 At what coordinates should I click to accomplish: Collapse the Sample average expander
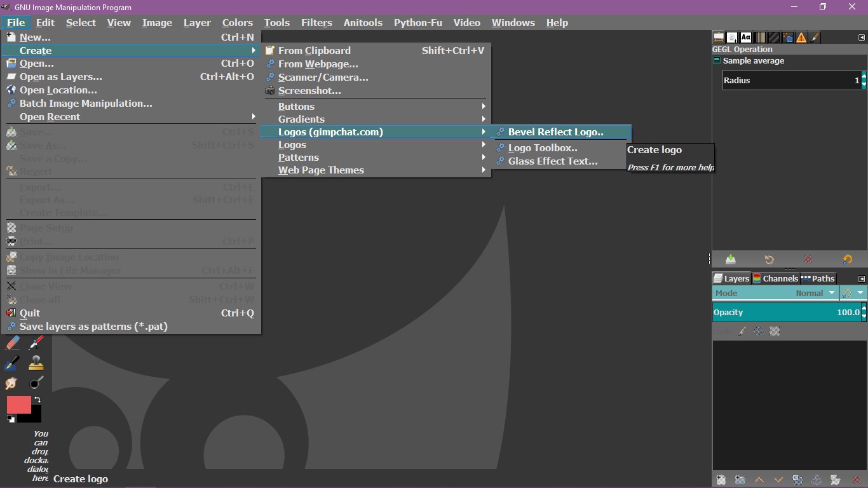pyautogui.click(x=717, y=61)
